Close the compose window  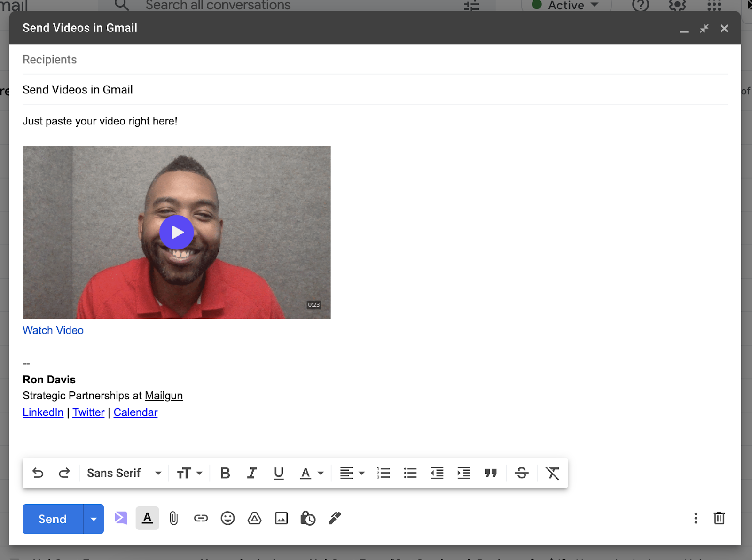coord(724,29)
